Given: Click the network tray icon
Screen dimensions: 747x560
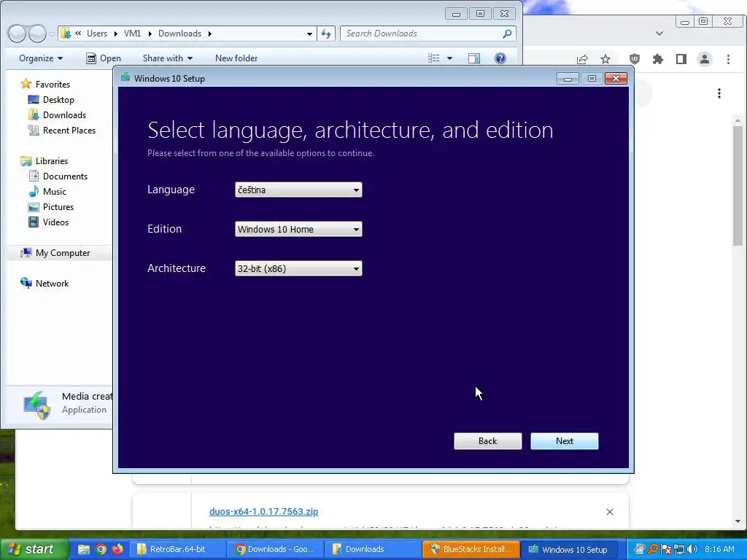Looking at the screenshot, I should pyautogui.click(x=679, y=549).
